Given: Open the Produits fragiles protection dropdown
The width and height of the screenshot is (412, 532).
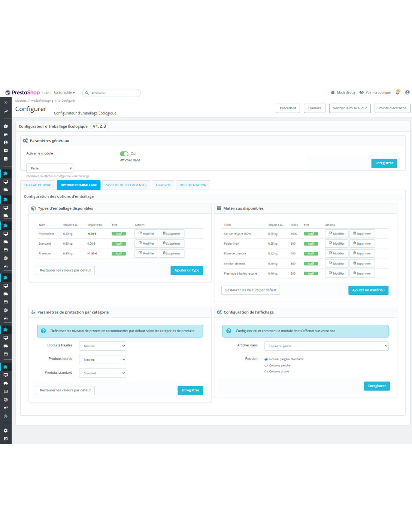Looking at the screenshot, I should coord(102,346).
